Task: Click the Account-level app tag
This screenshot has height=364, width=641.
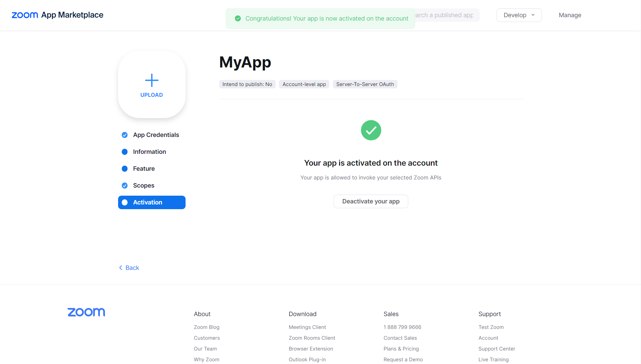Action: tap(304, 84)
